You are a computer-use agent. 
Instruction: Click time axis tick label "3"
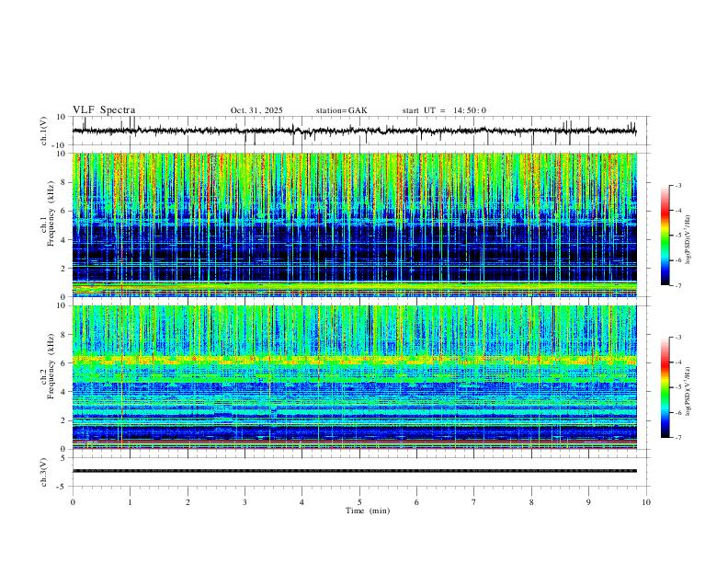[x=245, y=502]
